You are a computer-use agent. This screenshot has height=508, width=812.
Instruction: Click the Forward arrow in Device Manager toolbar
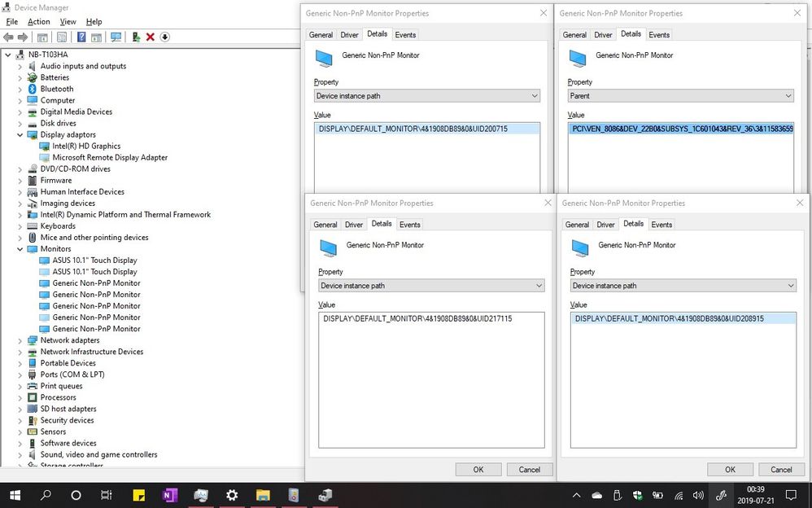(23, 37)
